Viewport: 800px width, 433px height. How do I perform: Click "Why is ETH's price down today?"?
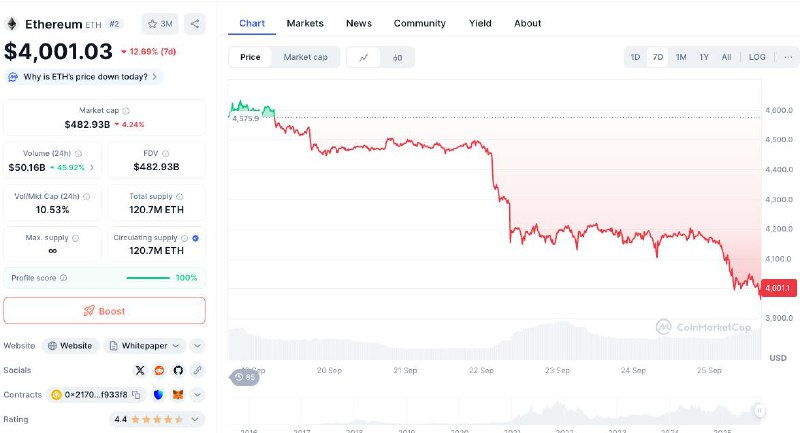pyautogui.click(x=84, y=76)
